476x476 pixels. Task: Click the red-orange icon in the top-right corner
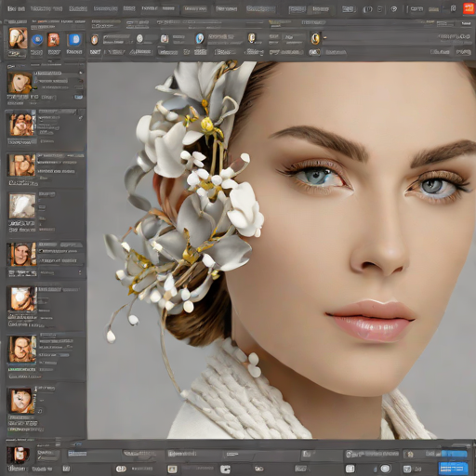tap(469, 8)
